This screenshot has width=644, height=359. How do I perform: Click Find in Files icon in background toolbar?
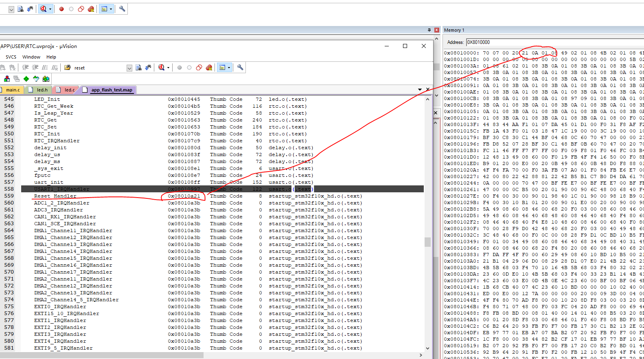pyautogui.click(x=20, y=9)
